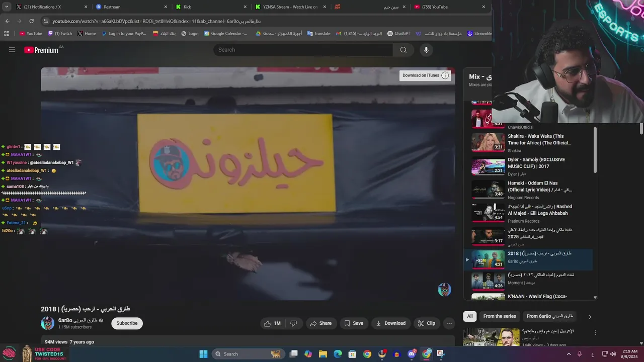Download the video
This screenshot has height=362, width=644.
(390, 323)
